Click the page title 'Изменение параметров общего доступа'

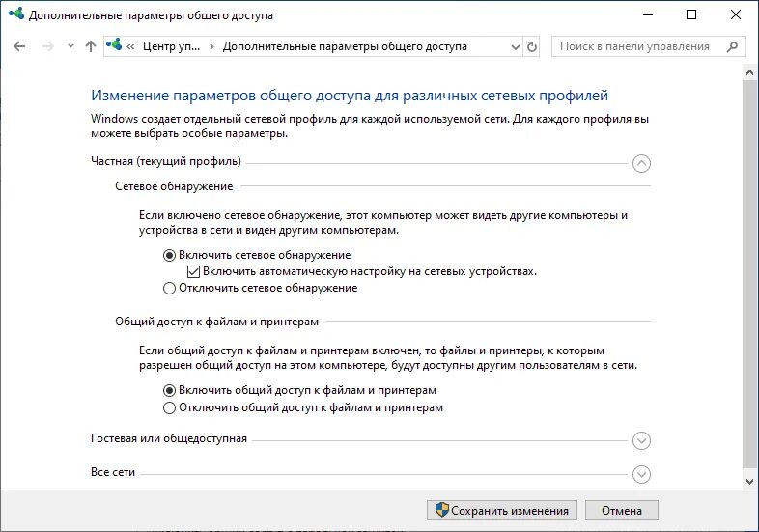tap(350, 96)
